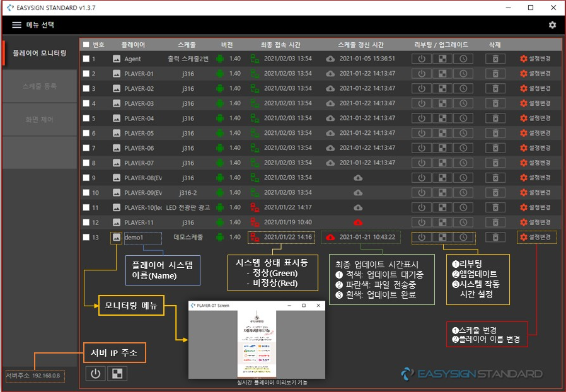Click the PLAYER-07 Screen preview image
Image resolution: width=566 pixels, height=392 pixels.
257,344
